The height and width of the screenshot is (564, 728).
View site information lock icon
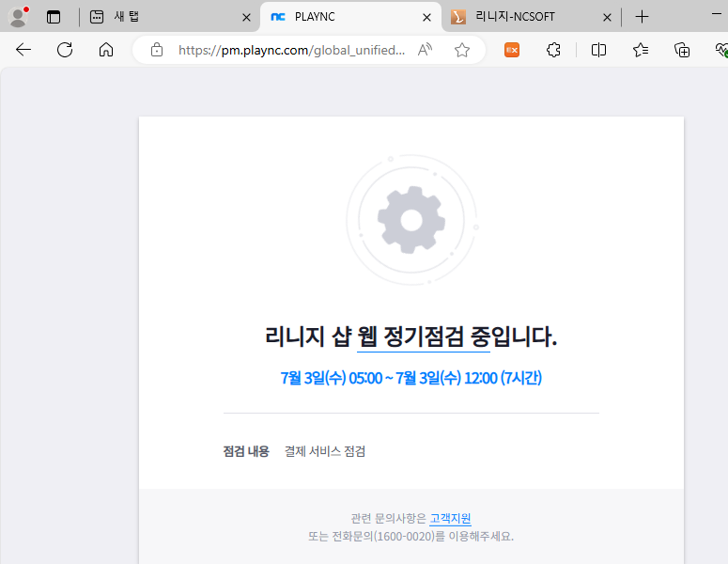157,50
